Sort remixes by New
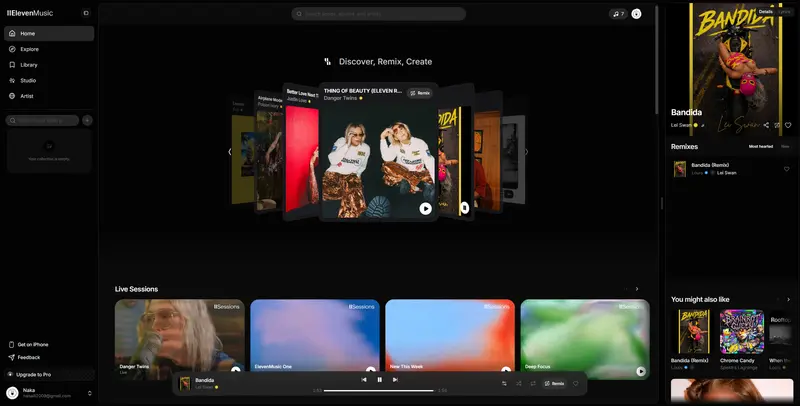 [785, 146]
